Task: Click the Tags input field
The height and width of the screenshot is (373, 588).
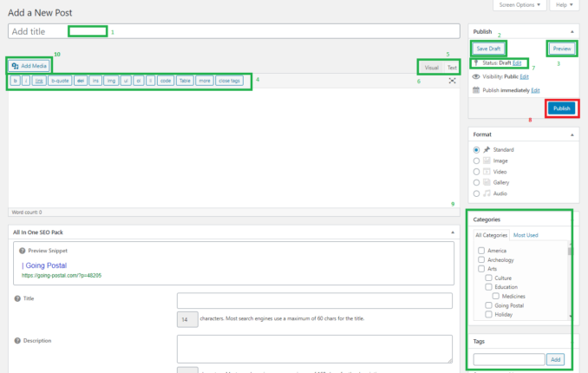Action: [x=509, y=359]
